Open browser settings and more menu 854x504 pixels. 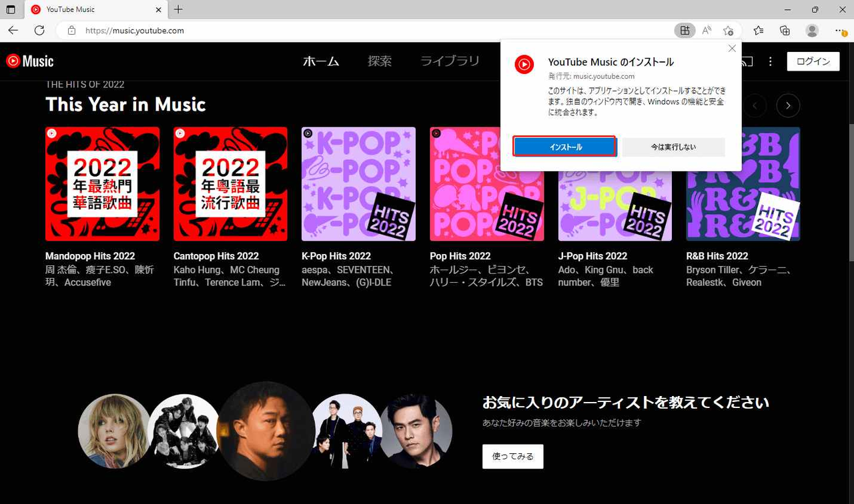pyautogui.click(x=840, y=31)
